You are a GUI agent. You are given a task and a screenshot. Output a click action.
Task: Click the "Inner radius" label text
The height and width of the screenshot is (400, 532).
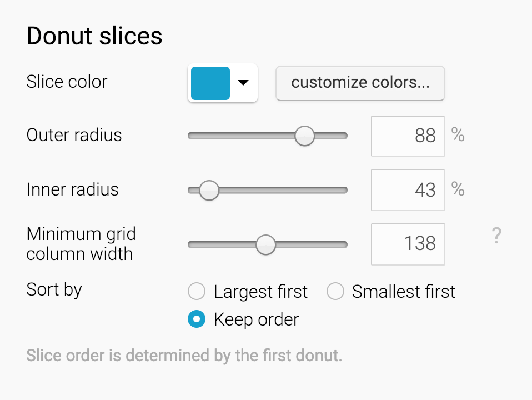click(72, 189)
